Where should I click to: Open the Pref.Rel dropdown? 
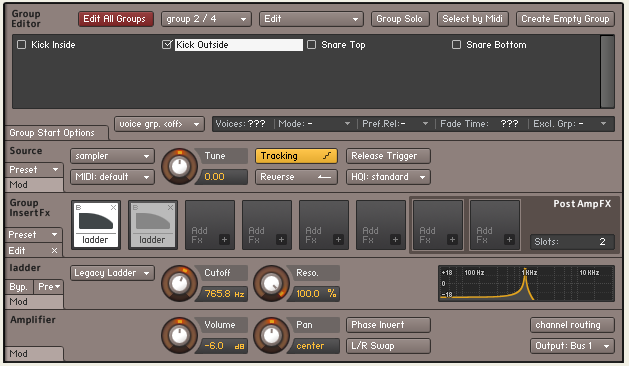(x=395, y=124)
